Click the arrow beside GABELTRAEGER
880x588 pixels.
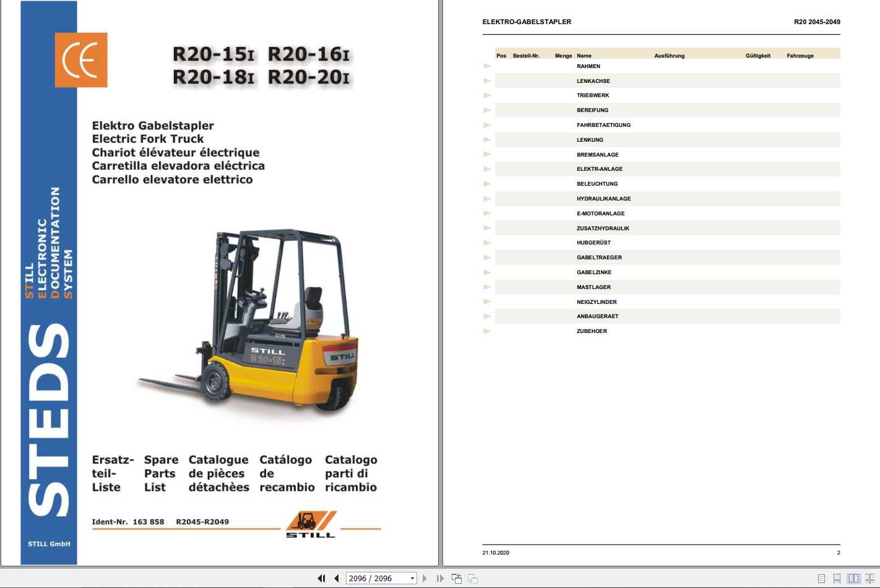coord(487,257)
